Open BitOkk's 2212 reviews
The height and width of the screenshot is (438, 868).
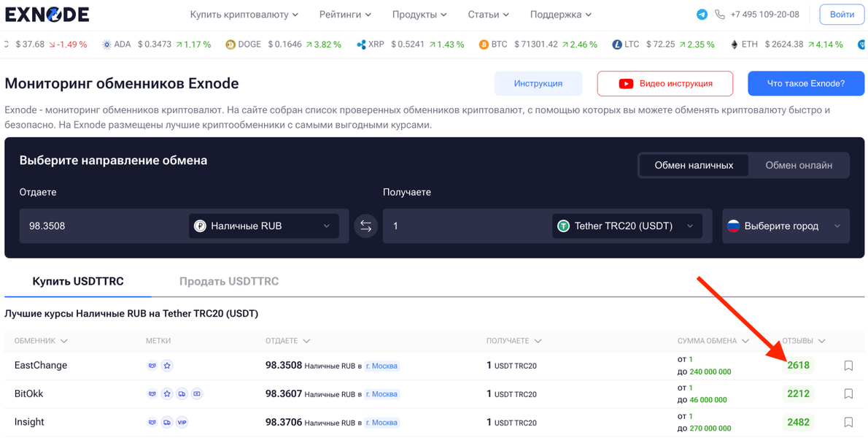pyautogui.click(x=798, y=393)
